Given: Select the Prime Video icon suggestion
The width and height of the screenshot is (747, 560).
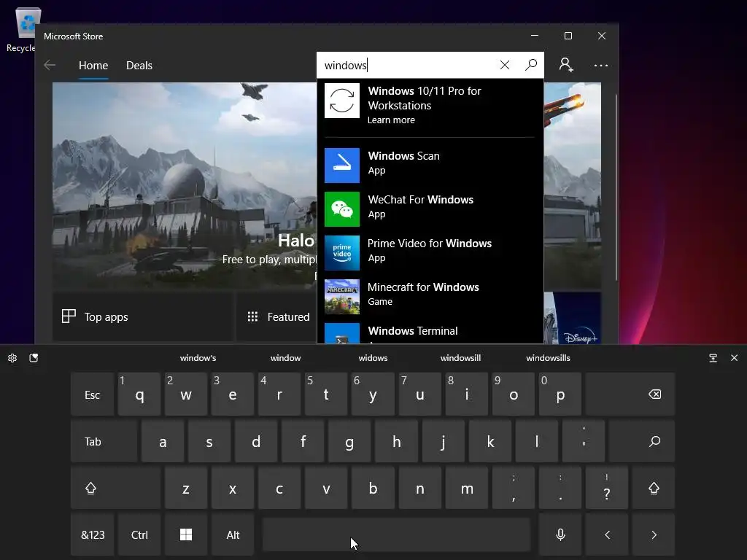Looking at the screenshot, I should (342, 253).
